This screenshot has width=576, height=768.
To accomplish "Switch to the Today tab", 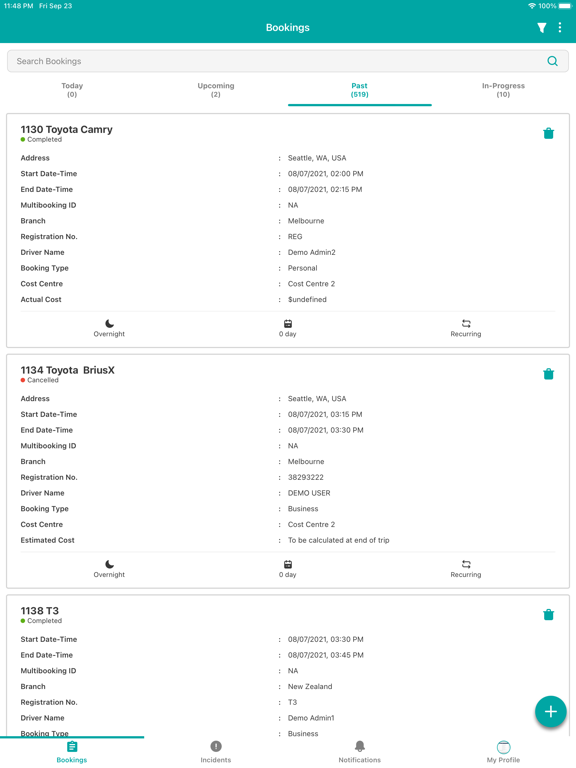I will pos(72,90).
